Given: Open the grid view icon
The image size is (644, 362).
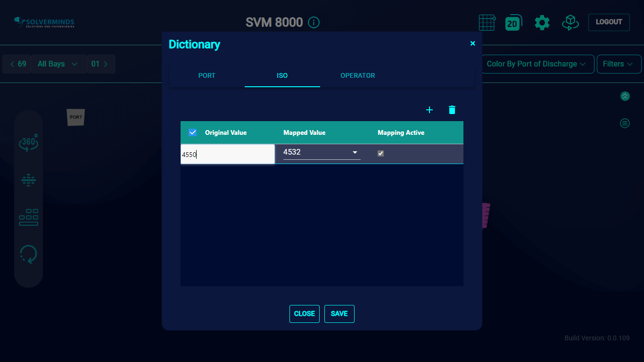Looking at the screenshot, I should point(487,23).
